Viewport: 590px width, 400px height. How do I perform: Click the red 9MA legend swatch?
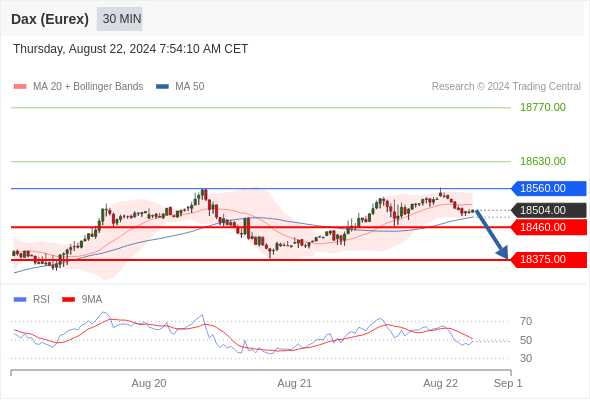click(x=68, y=300)
